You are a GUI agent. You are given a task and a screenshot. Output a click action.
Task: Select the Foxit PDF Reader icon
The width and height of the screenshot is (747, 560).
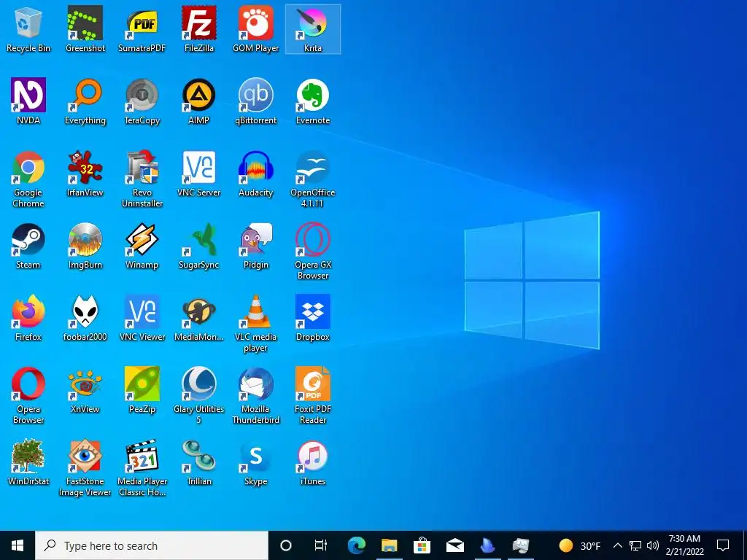(313, 396)
